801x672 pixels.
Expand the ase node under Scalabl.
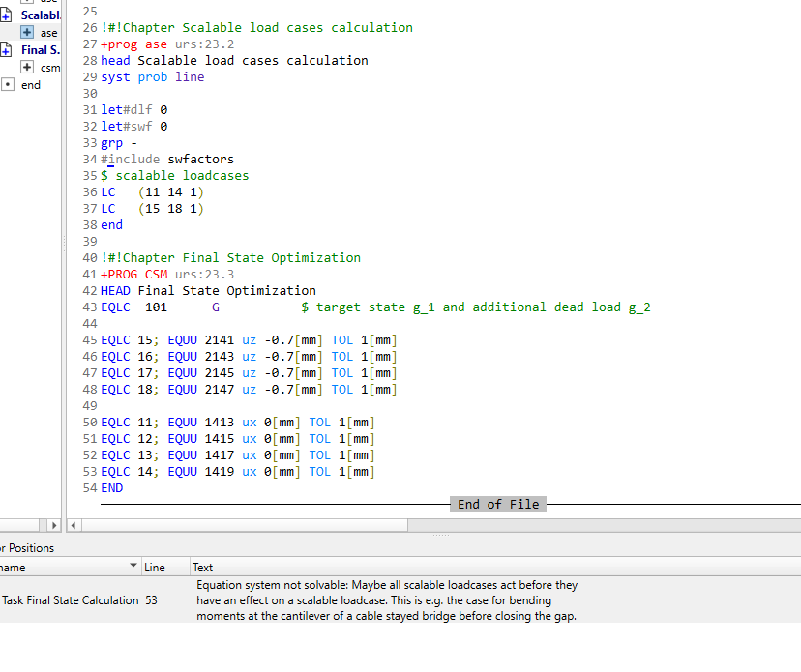point(27,33)
